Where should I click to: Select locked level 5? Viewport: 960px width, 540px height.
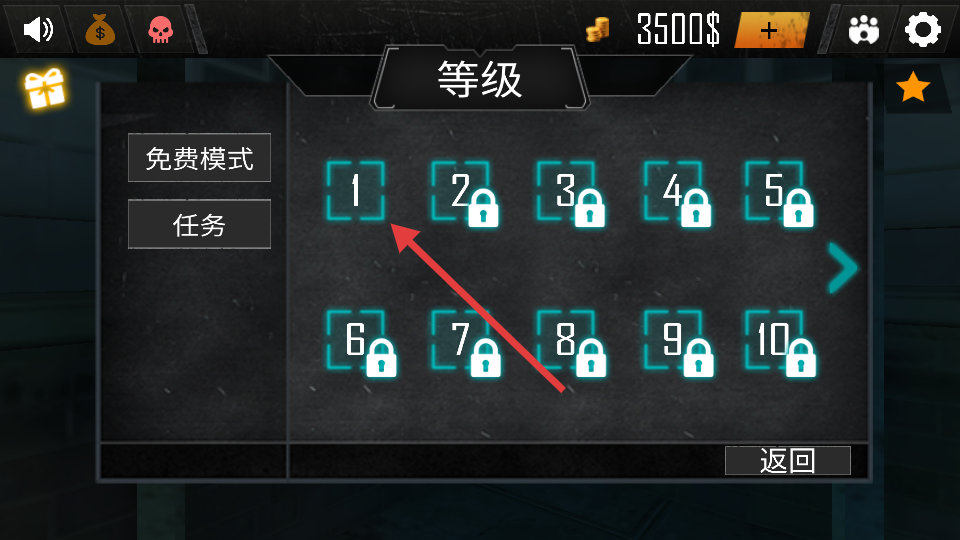[x=779, y=192]
